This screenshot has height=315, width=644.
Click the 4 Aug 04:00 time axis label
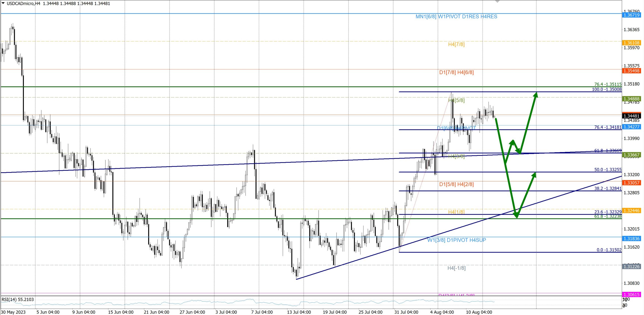(x=442, y=312)
